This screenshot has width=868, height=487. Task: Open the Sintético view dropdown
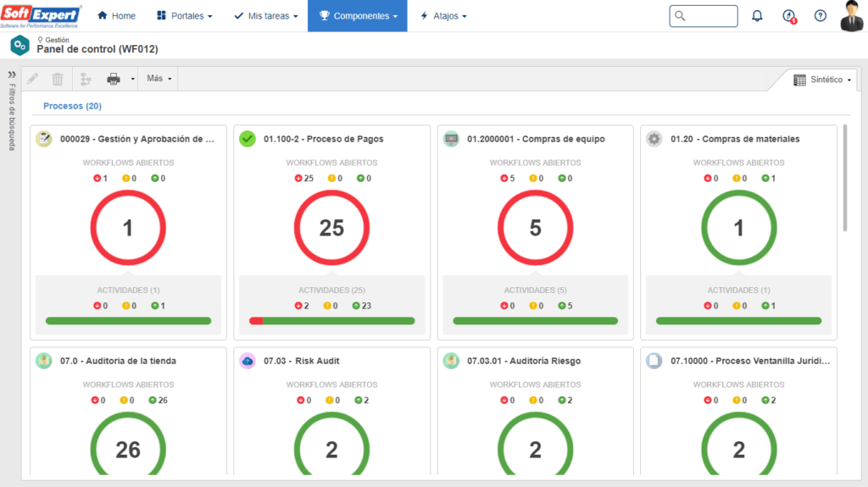tap(823, 80)
